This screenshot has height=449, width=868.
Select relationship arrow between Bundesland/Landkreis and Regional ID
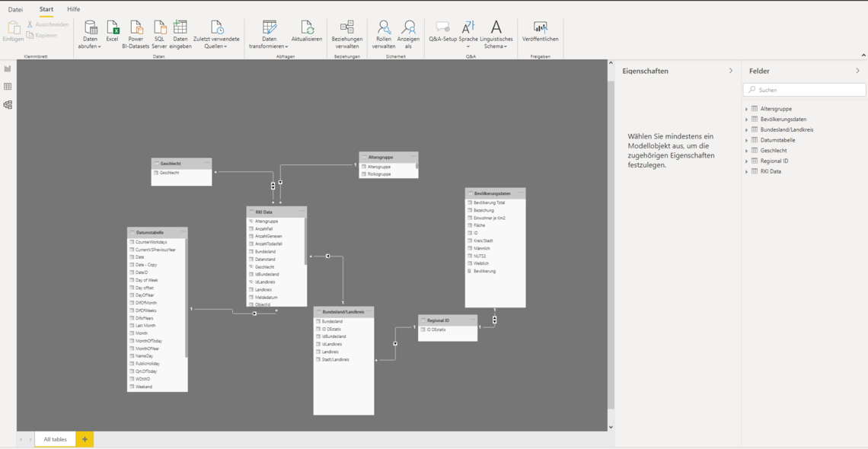(x=395, y=343)
